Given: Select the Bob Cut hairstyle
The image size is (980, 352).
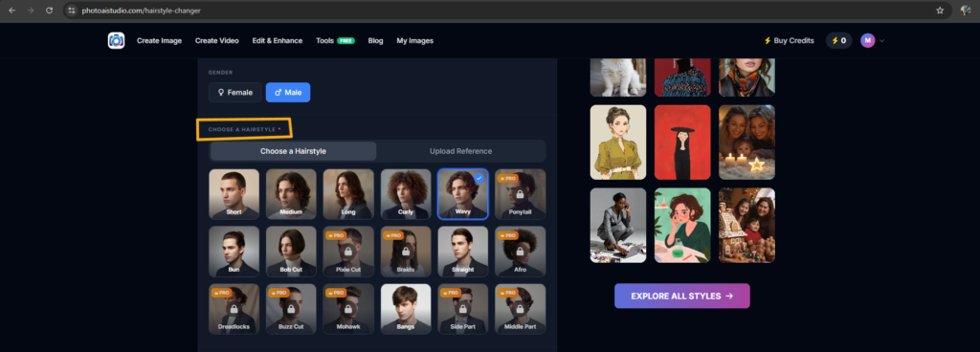Looking at the screenshot, I should pyautogui.click(x=291, y=252).
